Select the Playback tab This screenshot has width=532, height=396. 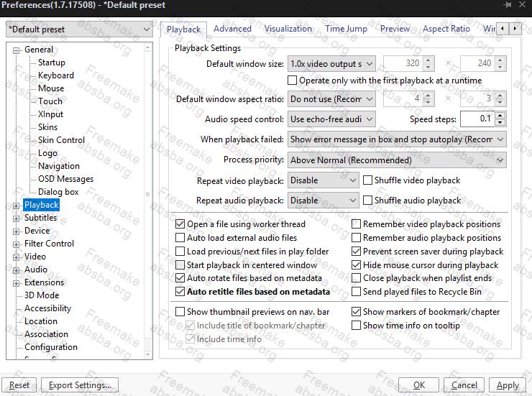point(183,29)
